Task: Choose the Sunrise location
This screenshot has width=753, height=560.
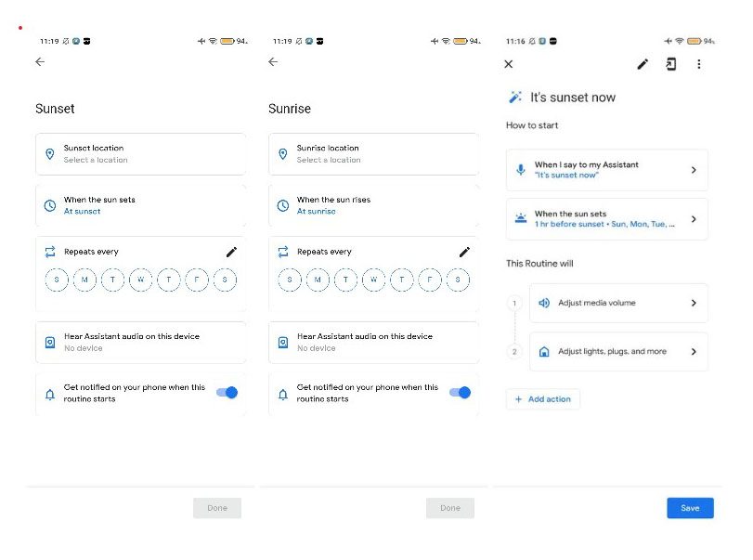Action: [373, 154]
